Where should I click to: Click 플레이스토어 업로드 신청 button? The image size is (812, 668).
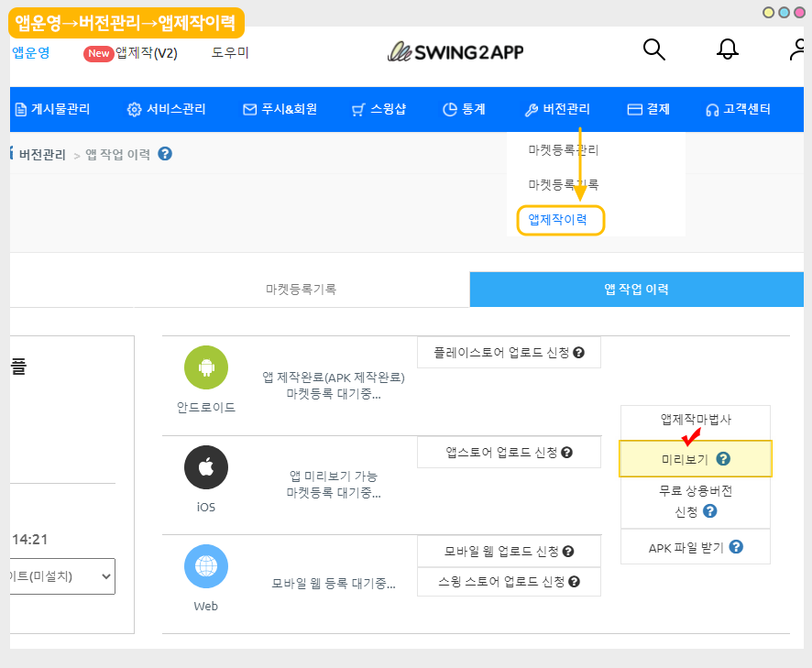pyautogui.click(x=509, y=353)
